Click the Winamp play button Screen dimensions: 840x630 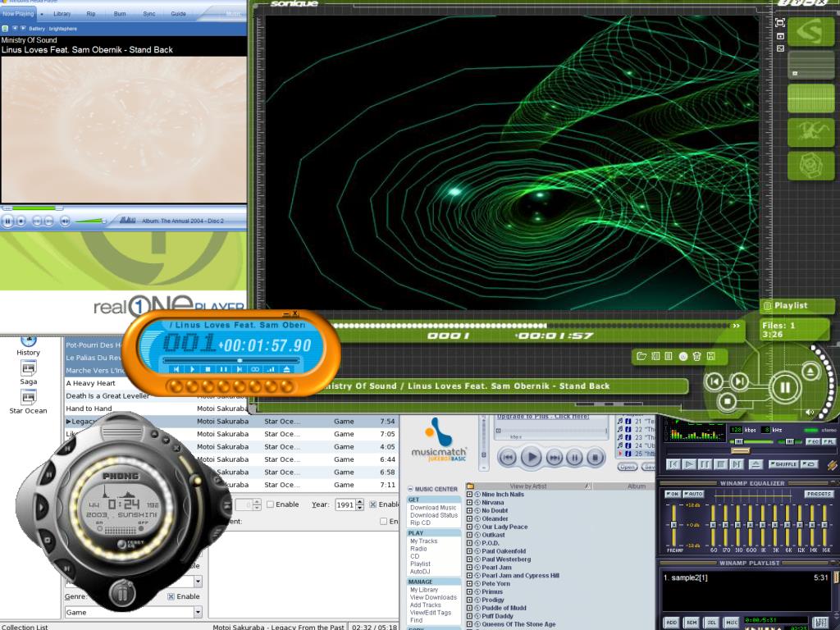pos(689,464)
